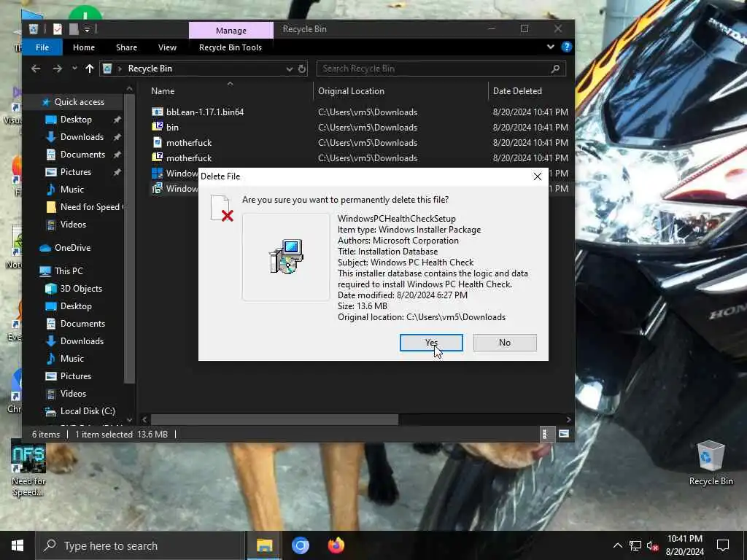The width and height of the screenshot is (747, 560).
Task: Go up one folder level
Action: tap(89, 69)
